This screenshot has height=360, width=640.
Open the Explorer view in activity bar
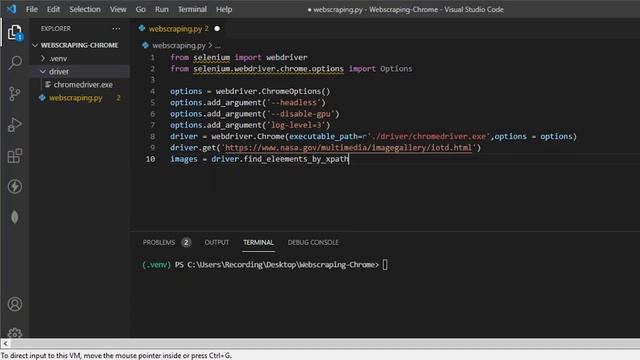click(15, 32)
